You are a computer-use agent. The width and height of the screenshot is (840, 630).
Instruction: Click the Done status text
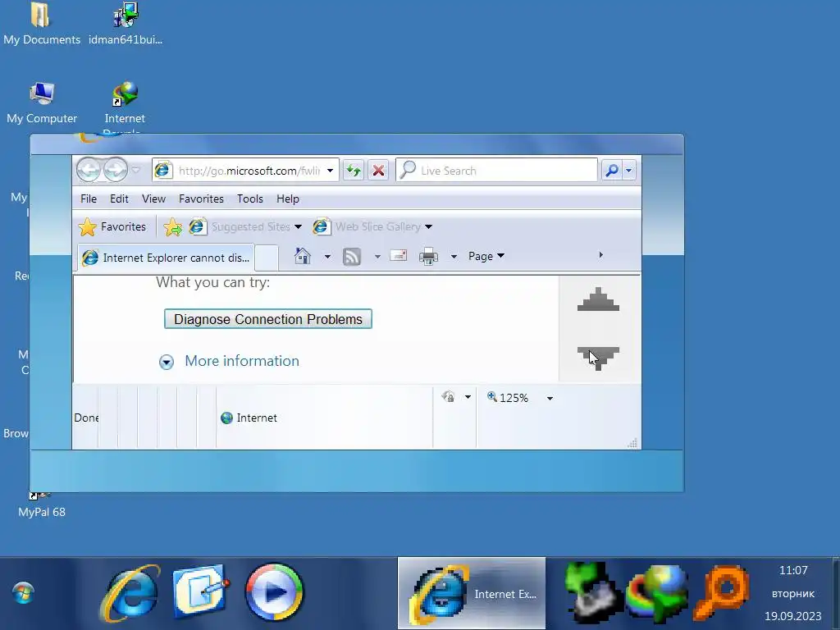click(86, 418)
